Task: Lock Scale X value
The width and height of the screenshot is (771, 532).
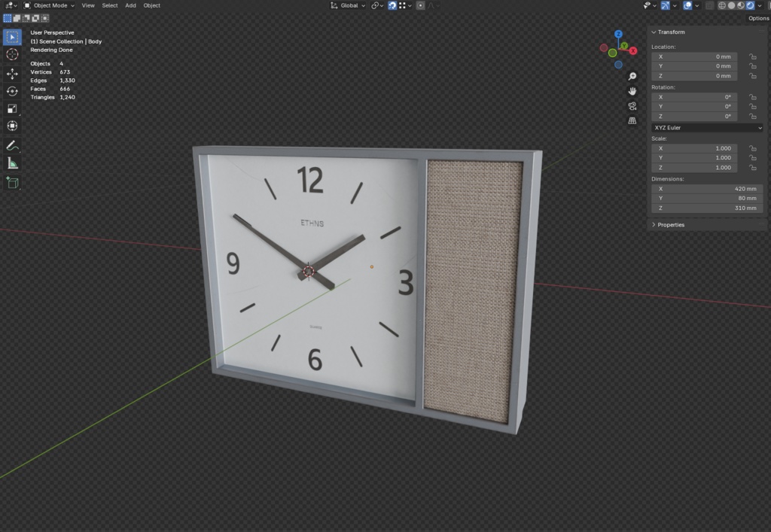Action: pos(753,148)
